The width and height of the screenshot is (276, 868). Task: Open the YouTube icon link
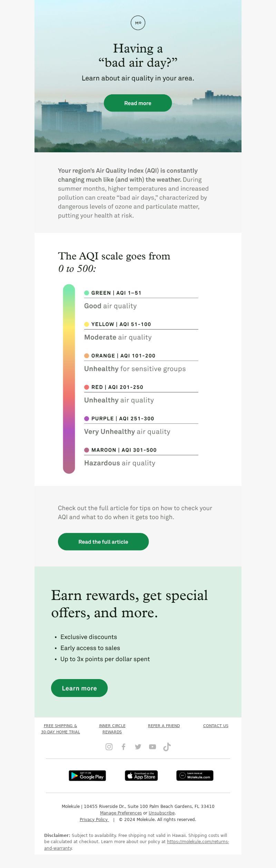[x=152, y=747]
